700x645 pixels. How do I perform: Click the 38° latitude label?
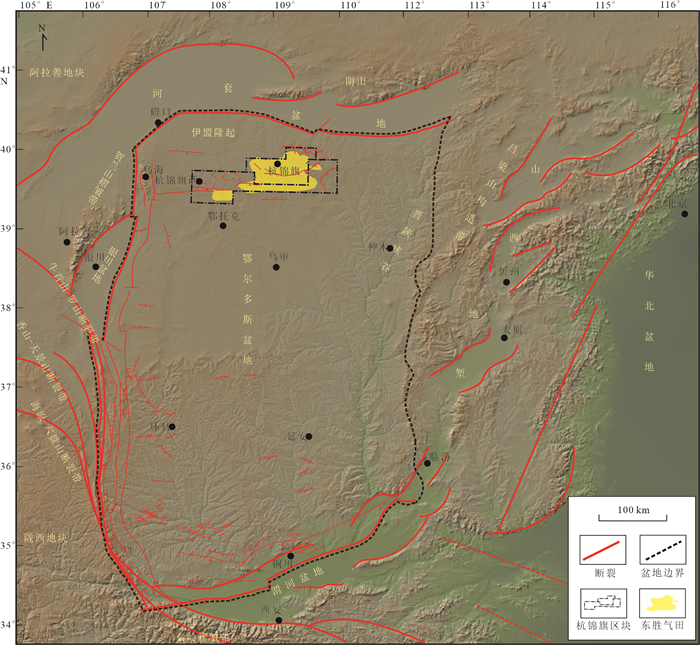click(x=7, y=307)
